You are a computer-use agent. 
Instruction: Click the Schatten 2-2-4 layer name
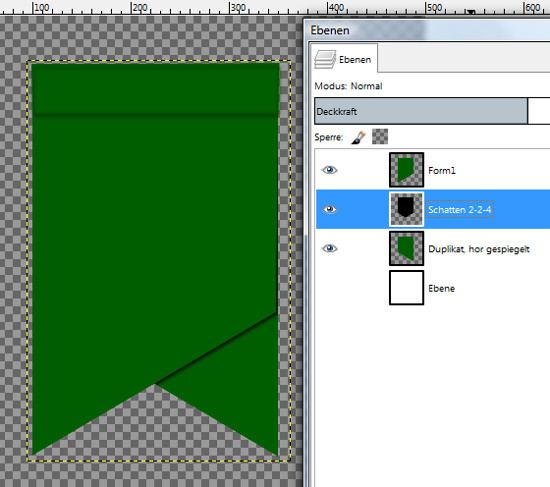(x=460, y=209)
